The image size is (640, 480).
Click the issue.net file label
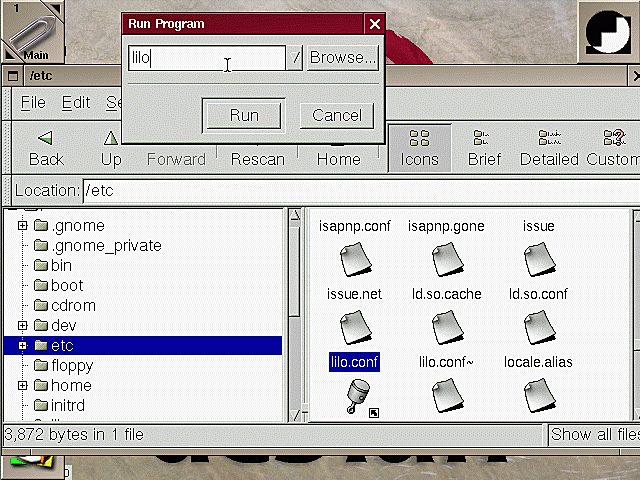tap(354, 294)
